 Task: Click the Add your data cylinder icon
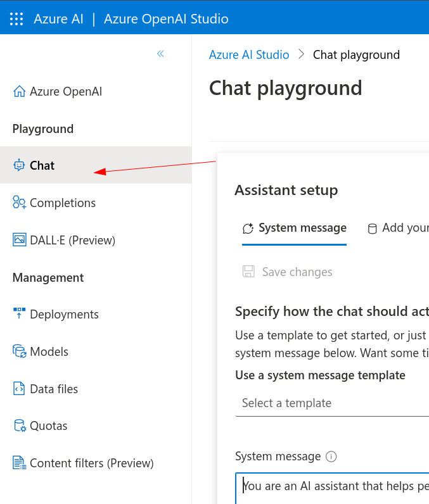(x=372, y=229)
